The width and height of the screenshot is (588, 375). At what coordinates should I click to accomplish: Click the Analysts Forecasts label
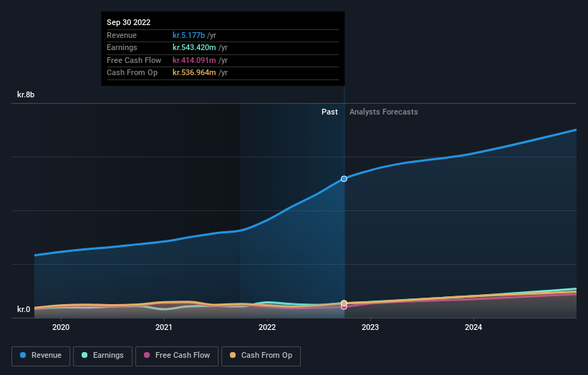384,112
